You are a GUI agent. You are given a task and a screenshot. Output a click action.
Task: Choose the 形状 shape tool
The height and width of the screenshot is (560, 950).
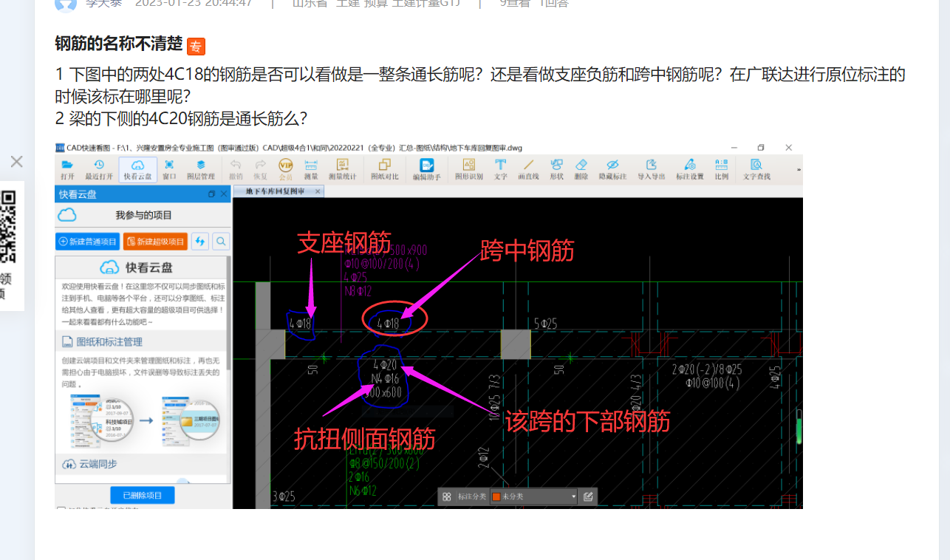(x=556, y=169)
